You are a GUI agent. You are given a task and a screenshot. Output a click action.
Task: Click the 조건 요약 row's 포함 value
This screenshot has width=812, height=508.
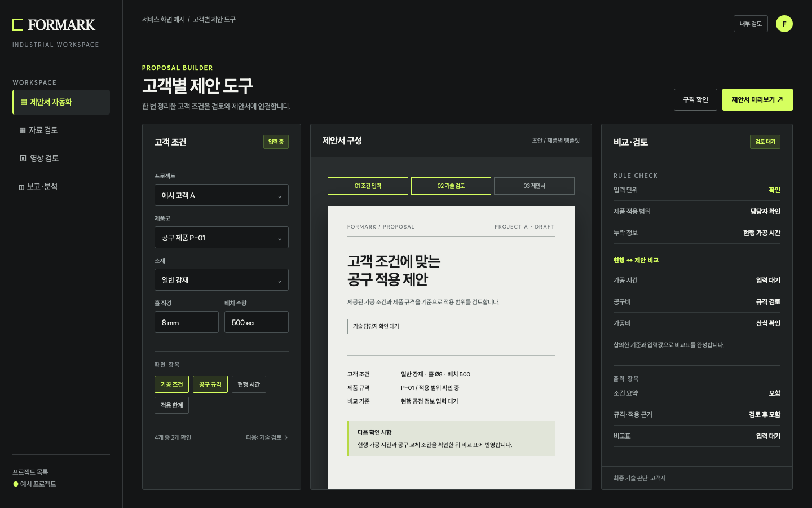[775, 393]
